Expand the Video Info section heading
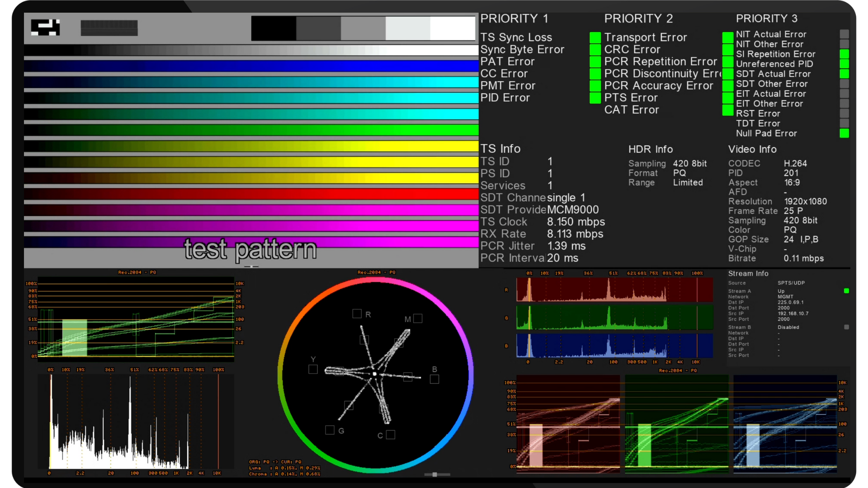 pyautogui.click(x=752, y=149)
